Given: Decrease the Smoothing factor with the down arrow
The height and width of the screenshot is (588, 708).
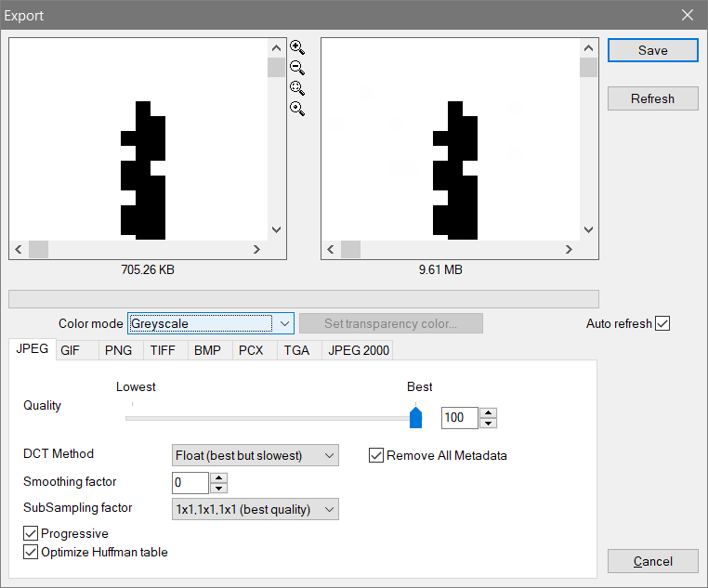Looking at the screenshot, I should (x=219, y=488).
